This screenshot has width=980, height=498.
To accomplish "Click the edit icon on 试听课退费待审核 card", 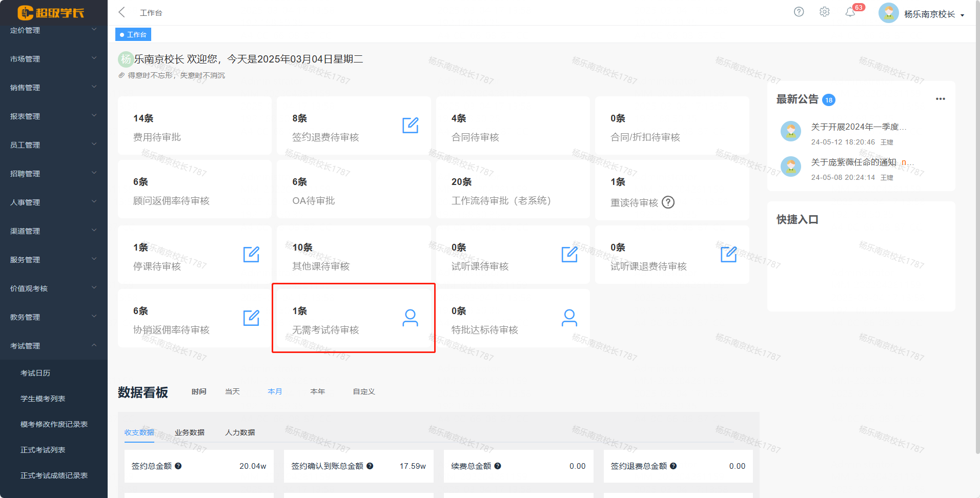I will [729, 254].
